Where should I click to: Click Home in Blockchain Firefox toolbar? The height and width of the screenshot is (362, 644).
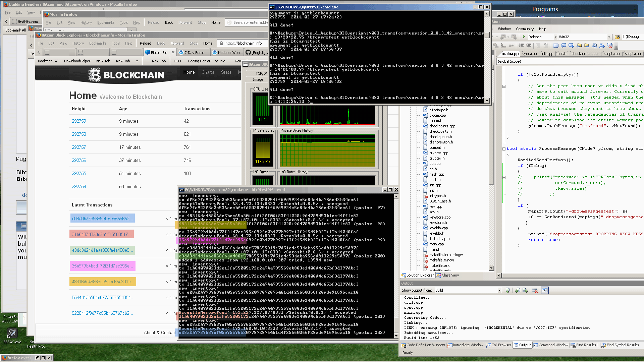[x=208, y=43]
